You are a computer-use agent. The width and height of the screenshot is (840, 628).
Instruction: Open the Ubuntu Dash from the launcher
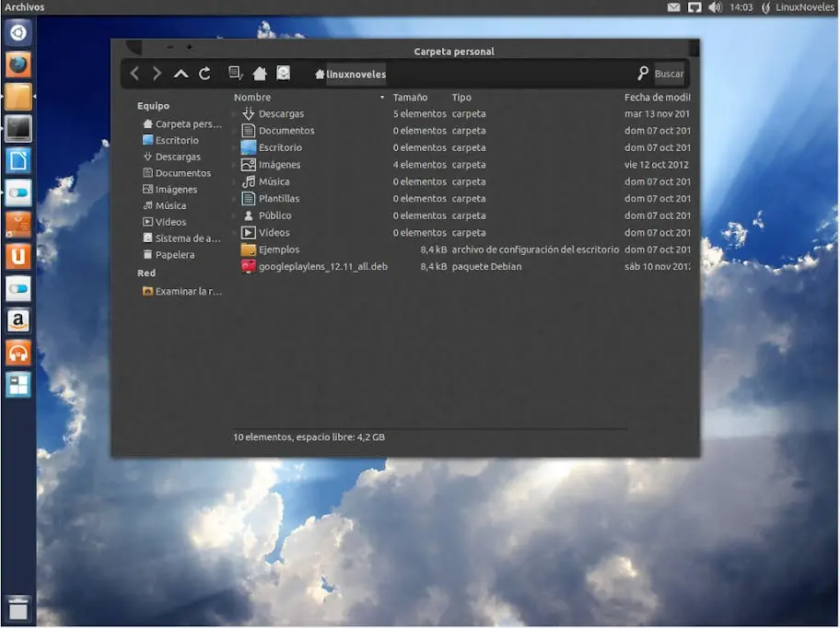18,32
